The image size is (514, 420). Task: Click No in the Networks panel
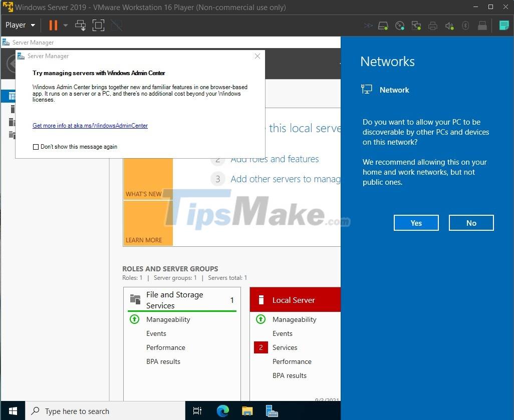coord(471,223)
